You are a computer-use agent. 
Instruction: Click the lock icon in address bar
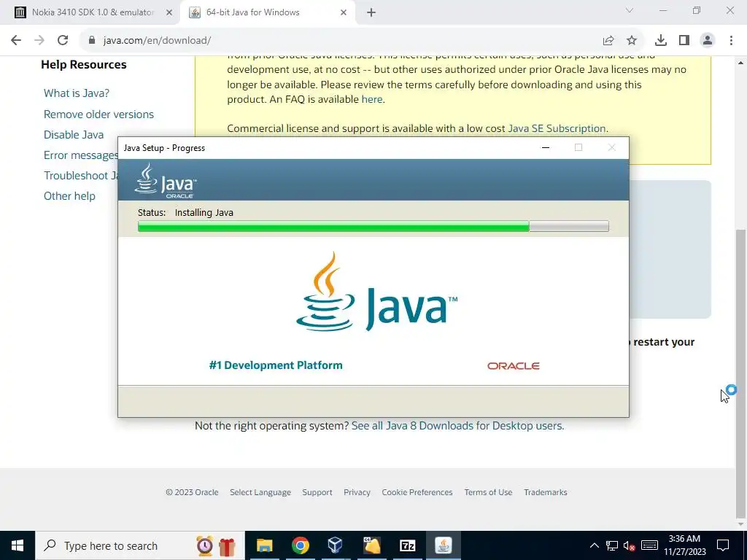[x=92, y=41]
